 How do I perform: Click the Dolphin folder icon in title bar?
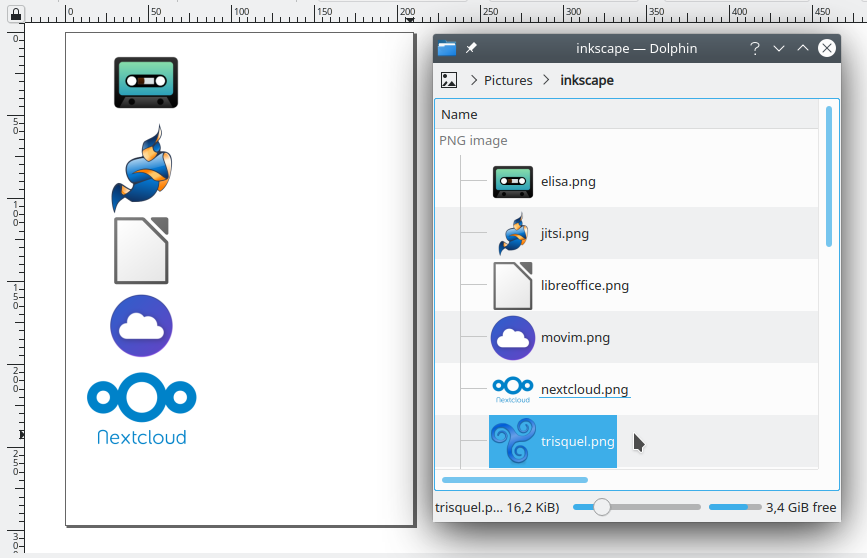(447, 48)
